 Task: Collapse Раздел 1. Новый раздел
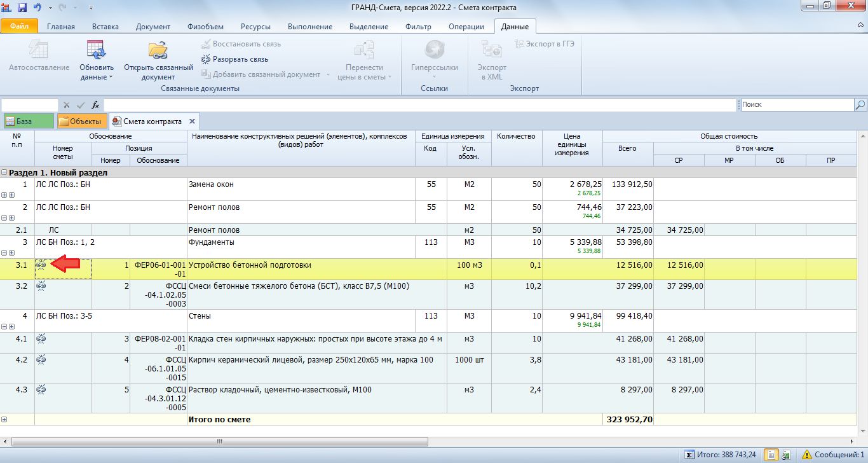[4, 172]
